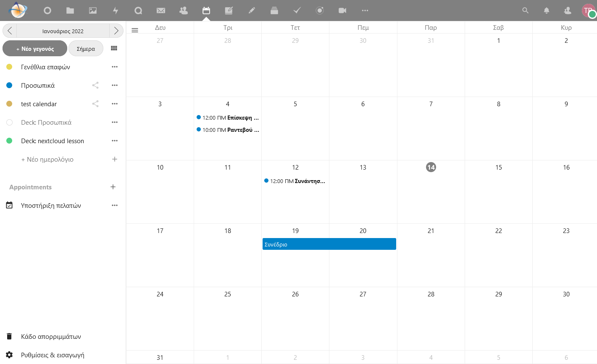Share the Προσωπικά calendar
Viewport: 597px width, 364px height.
95,85
